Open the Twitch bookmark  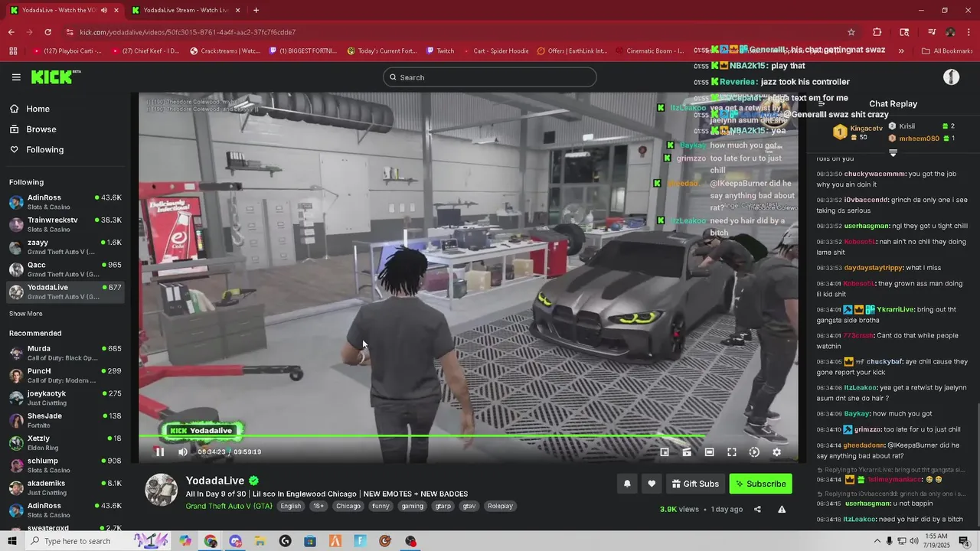point(440,51)
